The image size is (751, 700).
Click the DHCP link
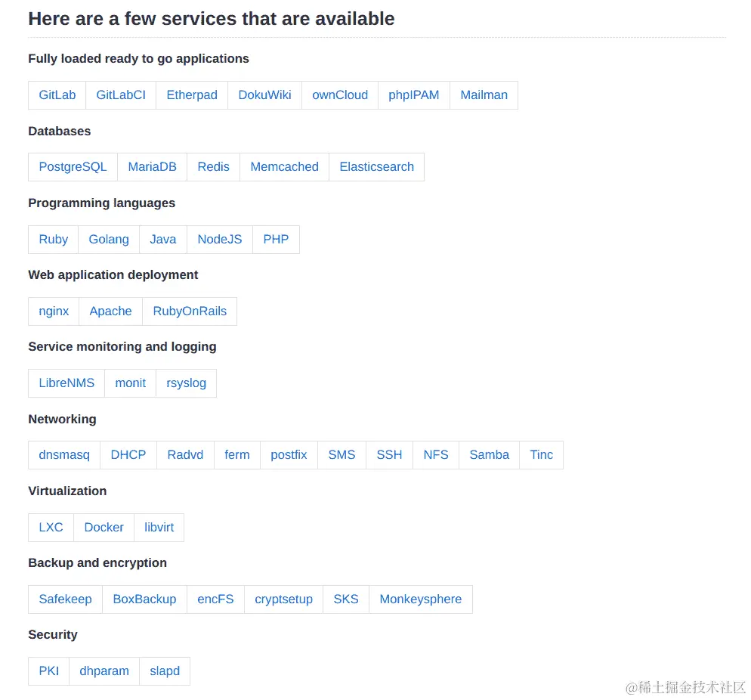click(128, 455)
